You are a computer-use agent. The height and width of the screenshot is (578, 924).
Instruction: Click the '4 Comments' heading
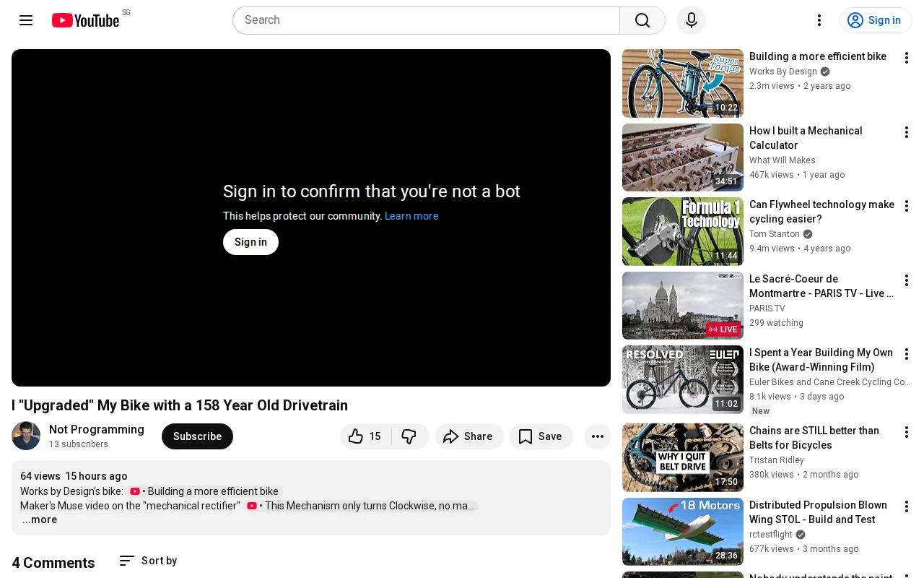coord(53,563)
